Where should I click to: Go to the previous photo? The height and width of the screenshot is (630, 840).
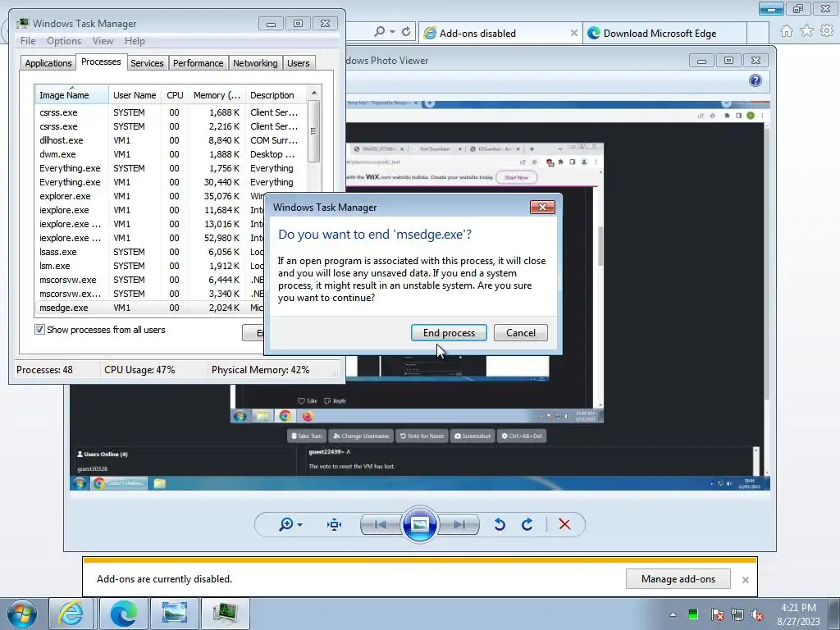tap(381, 524)
